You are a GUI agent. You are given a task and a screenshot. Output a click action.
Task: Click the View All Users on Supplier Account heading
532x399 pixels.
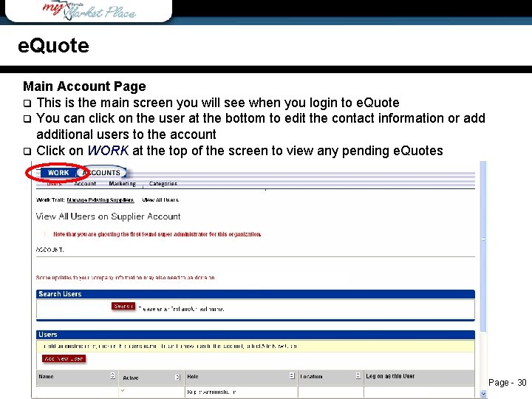[x=108, y=216]
